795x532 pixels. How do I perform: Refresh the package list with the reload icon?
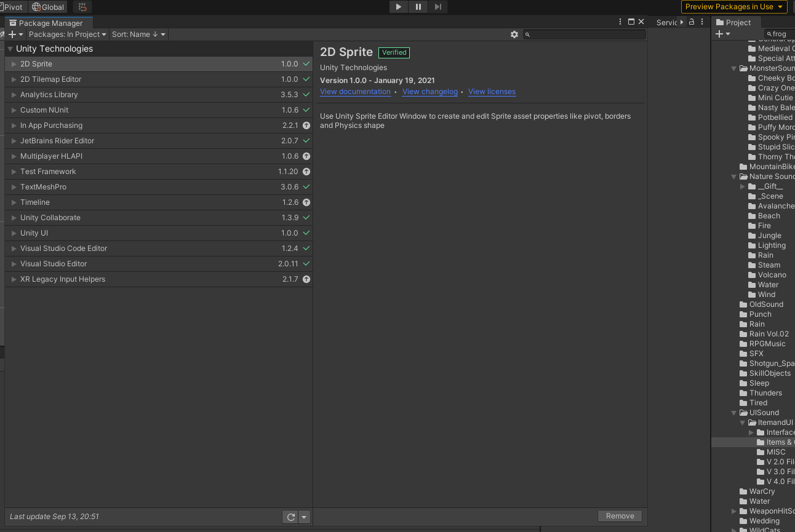[290, 517]
